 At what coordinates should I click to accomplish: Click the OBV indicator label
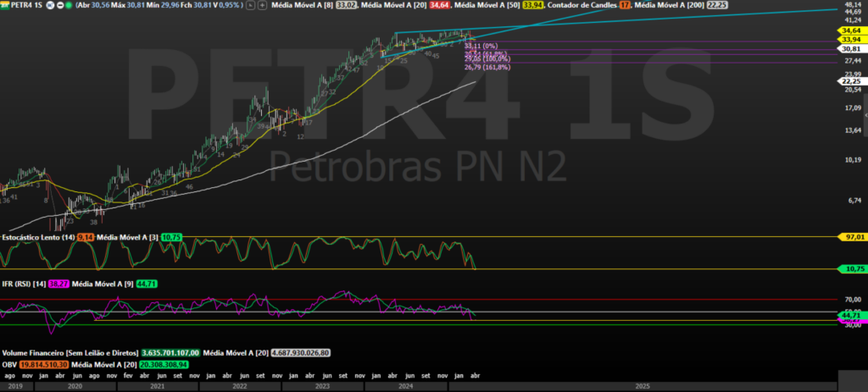click(x=8, y=364)
